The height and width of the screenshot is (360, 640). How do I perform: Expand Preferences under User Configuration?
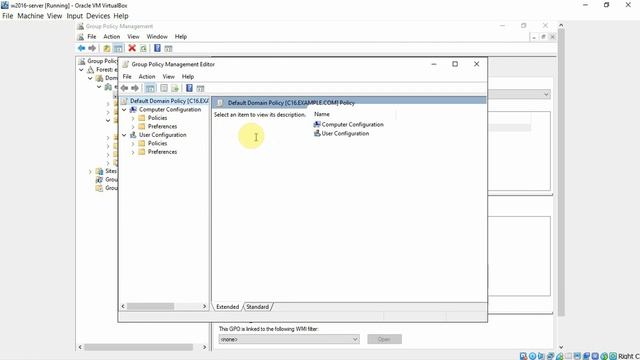tap(133, 152)
